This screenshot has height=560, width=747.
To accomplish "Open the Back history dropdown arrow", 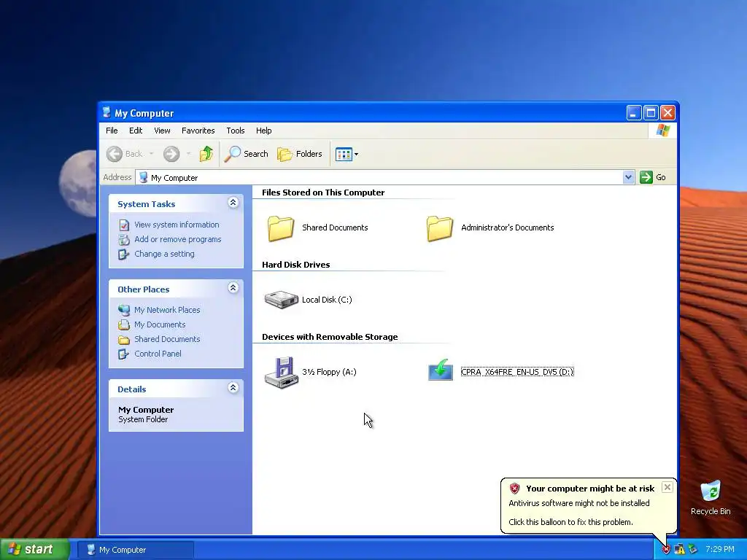I will tap(152, 154).
